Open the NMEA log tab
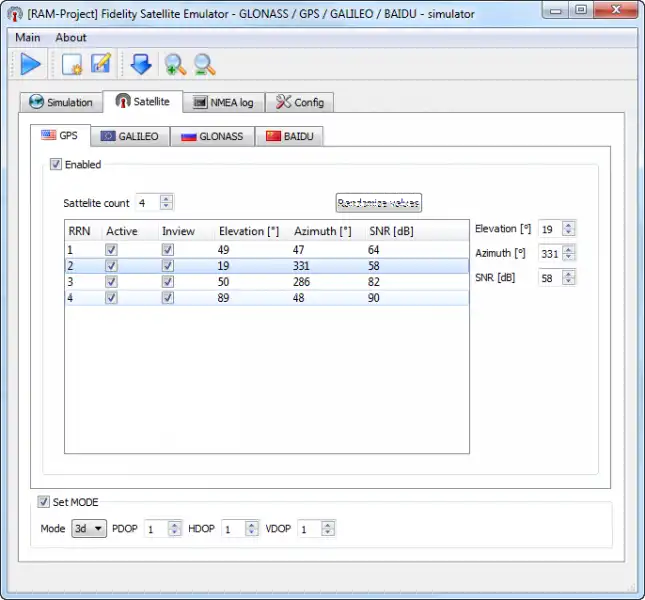The width and height of the screenshot is (645, 600). coord(223,102)
